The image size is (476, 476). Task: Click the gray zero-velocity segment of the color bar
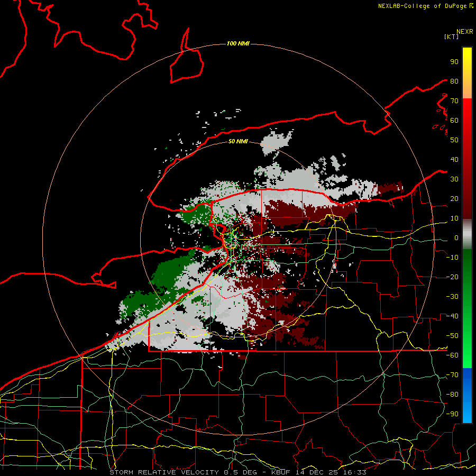(467, 234)
